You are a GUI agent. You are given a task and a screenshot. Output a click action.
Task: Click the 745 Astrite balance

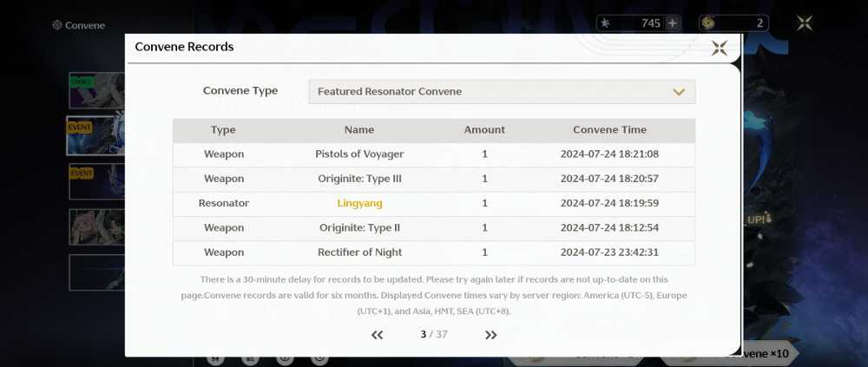click(x=650, y=23)
